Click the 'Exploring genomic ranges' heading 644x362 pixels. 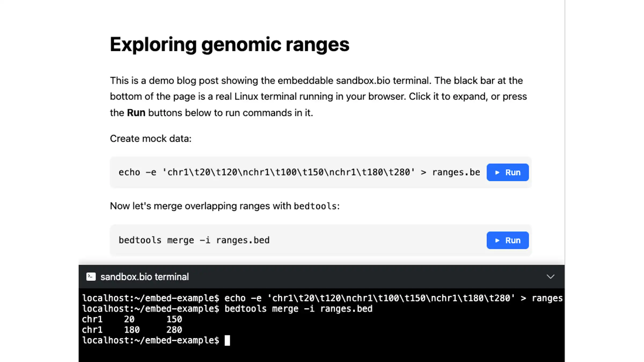pos(230,45)
